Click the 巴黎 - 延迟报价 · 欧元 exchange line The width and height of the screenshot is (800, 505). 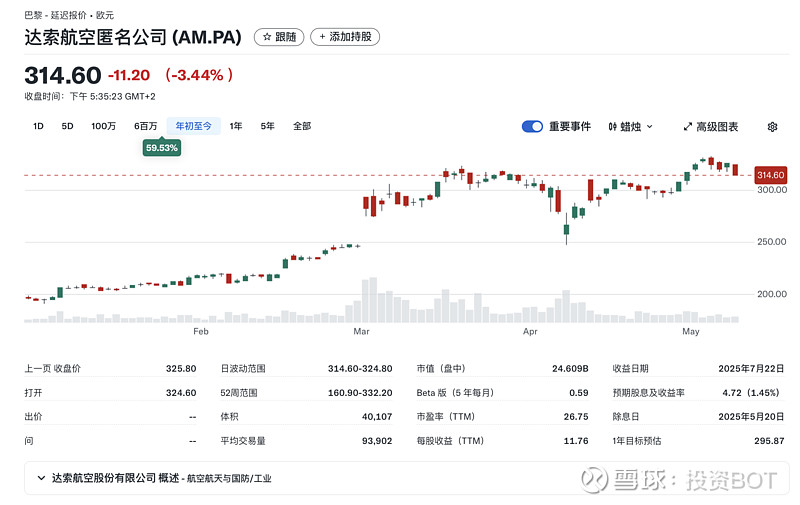(69, 15)
